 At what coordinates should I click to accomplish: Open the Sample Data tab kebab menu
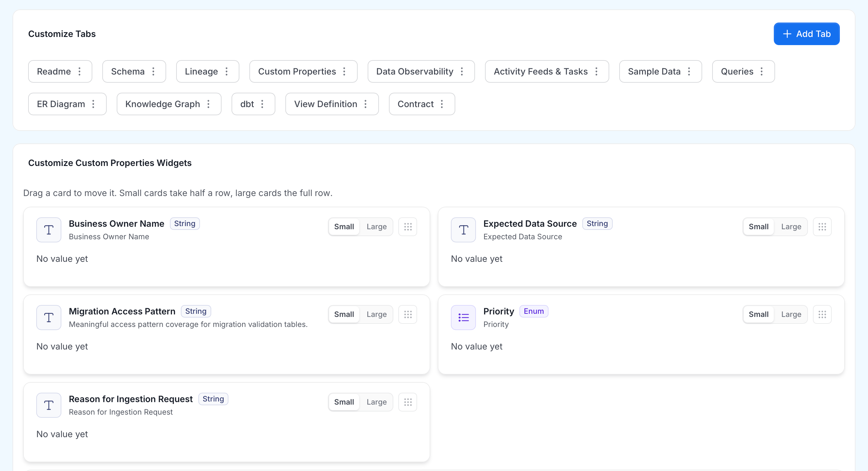689,71
